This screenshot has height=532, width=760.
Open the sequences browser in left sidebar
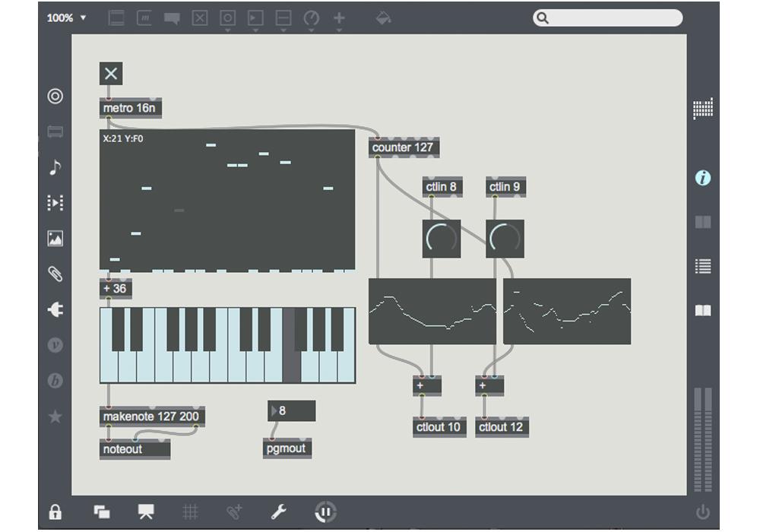pos(55,202)
